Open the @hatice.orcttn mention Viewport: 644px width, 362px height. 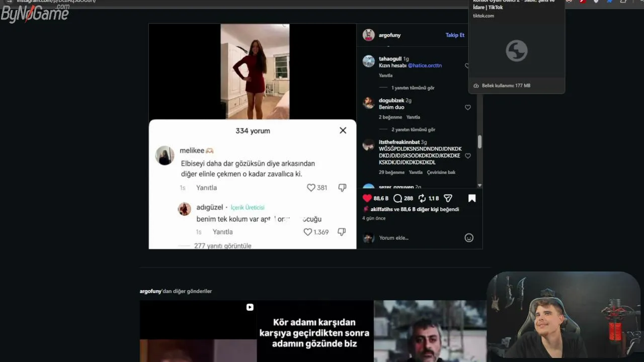tap(425, 65)
